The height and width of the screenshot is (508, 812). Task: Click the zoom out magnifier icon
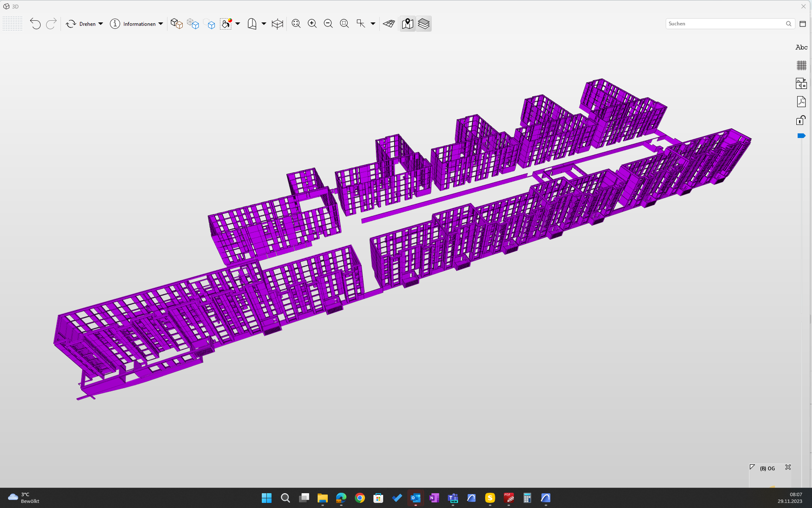[328, 24]
